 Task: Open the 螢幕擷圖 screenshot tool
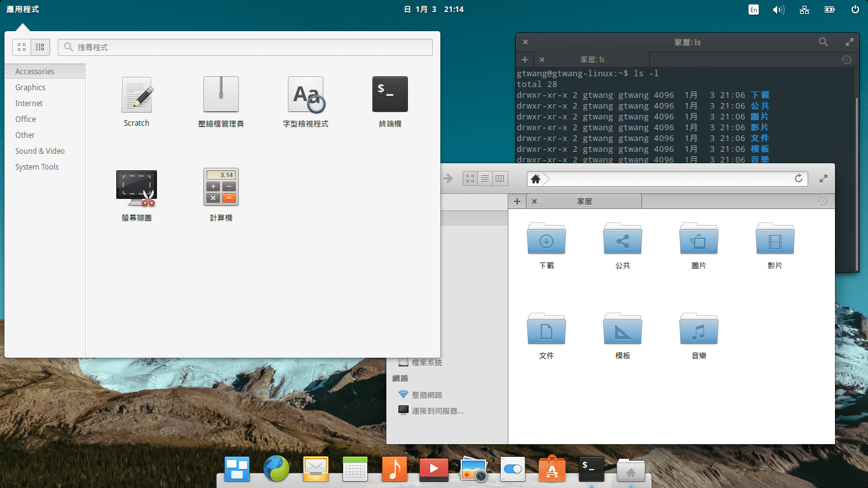(136, 187)
